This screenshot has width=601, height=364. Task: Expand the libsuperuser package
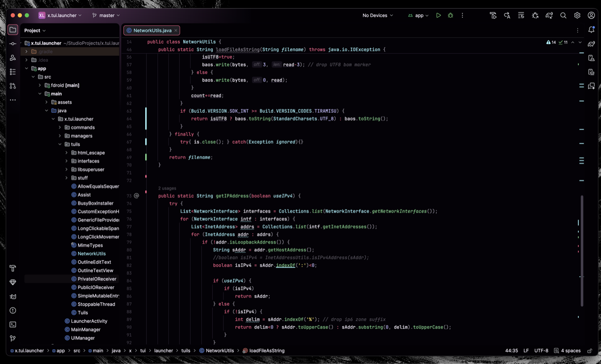click(67, 169)
